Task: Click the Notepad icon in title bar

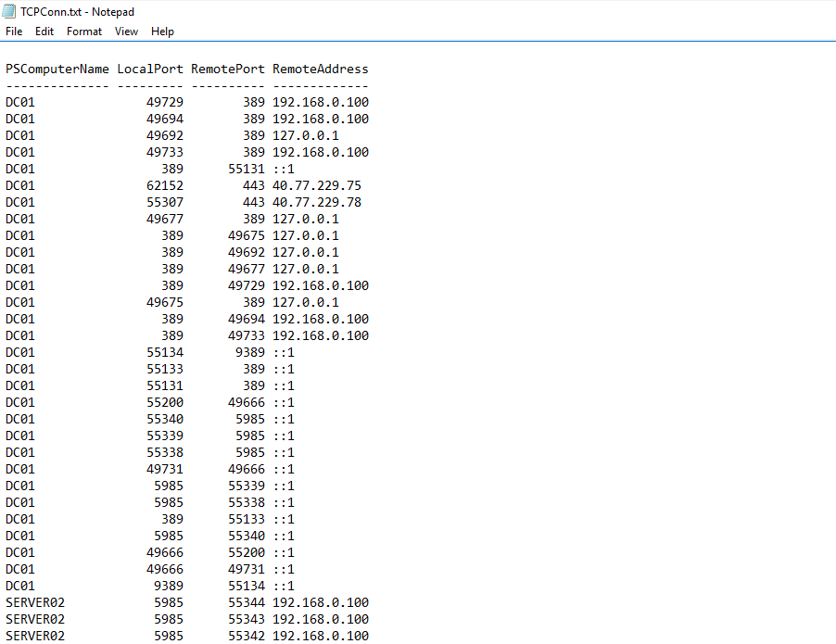Action: tap(12, 12)
